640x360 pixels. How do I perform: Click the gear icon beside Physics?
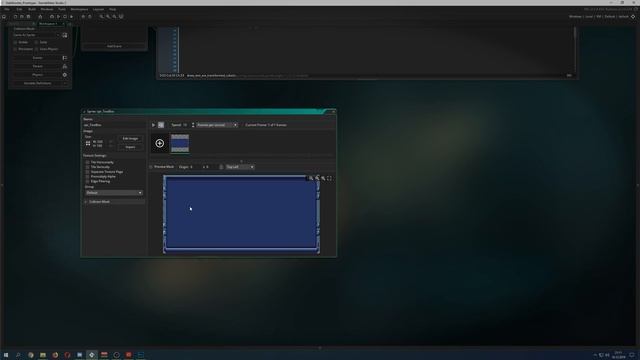64,75
